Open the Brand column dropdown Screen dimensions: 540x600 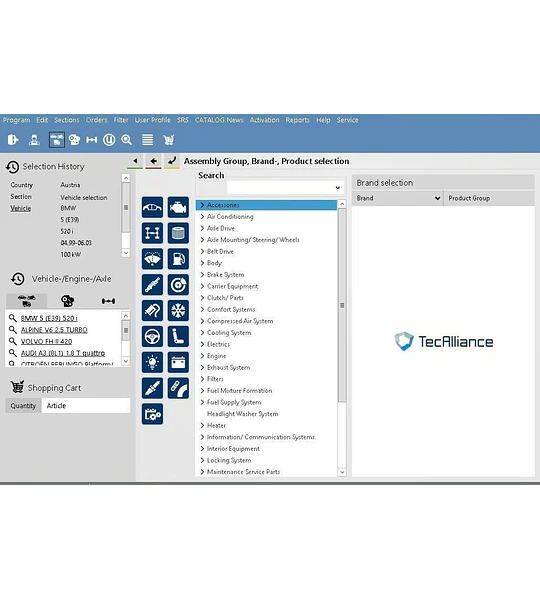tap(437, 198)
